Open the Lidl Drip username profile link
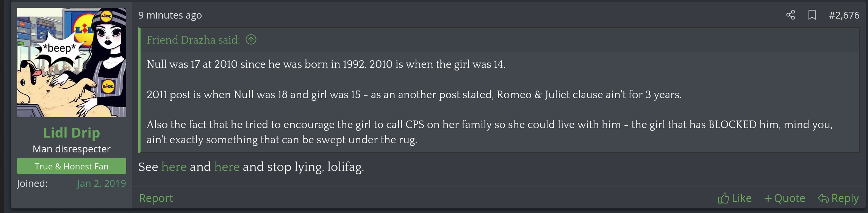Screen dimensions: 868x213 pos(72,133)
